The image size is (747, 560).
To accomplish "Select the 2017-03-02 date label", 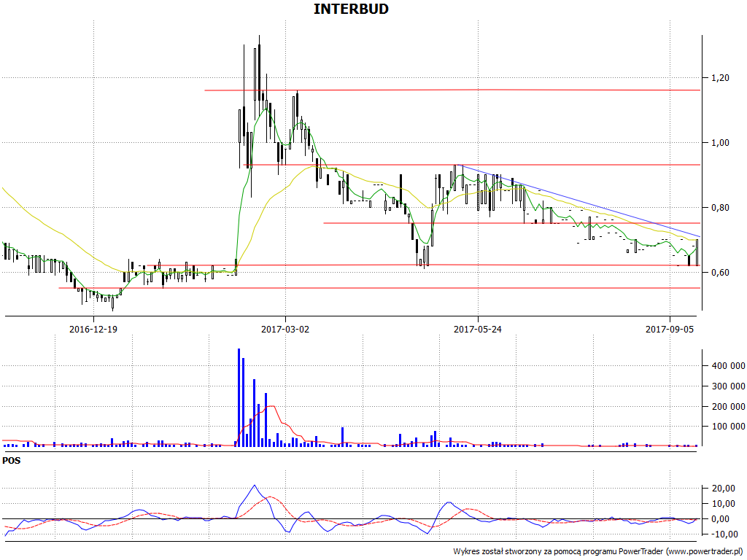I will (285, 329).
